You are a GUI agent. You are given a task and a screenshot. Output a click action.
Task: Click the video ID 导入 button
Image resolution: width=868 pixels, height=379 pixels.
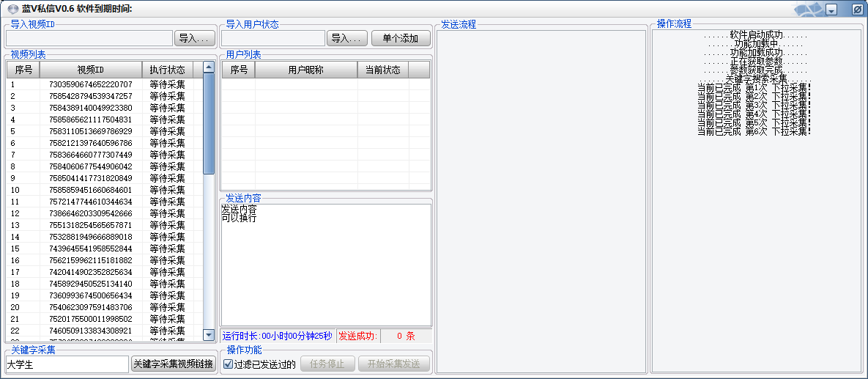point(194,38)
